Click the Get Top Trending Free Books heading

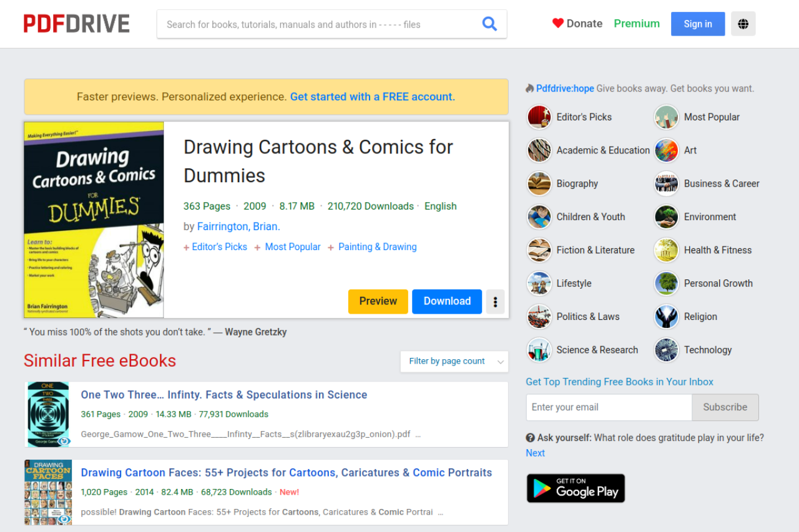620,382
